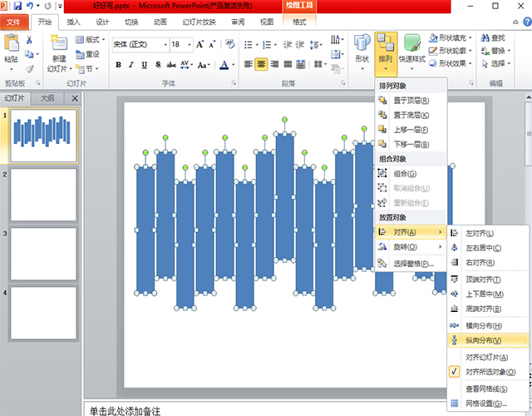Click the notes field to add notes
532x416 pixels.
264,410
